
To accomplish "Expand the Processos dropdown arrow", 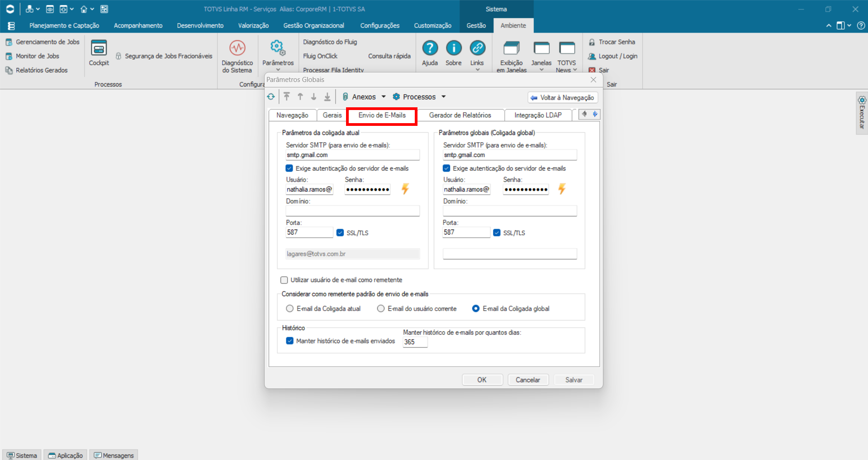I will click(444, 96).
